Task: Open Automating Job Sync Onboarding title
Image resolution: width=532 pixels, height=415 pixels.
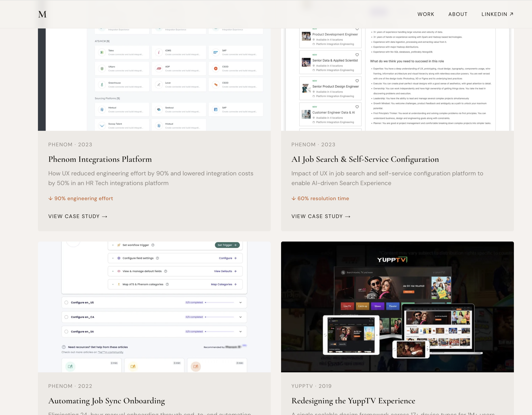Action: click(106, 401)
